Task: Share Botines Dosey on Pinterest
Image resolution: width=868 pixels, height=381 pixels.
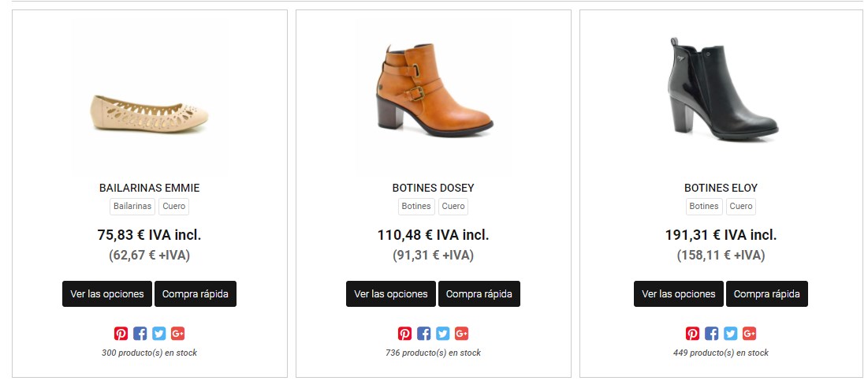Action: click(405, 334)
